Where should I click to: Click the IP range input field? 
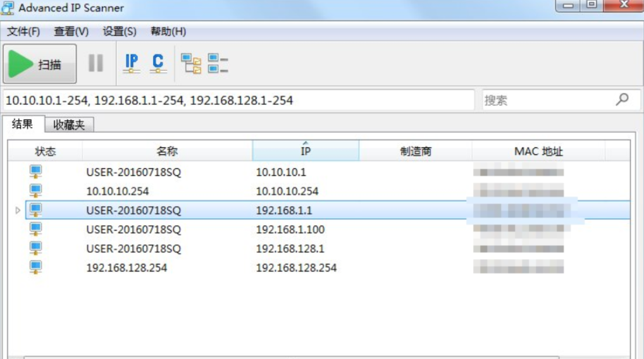[238, 100]
